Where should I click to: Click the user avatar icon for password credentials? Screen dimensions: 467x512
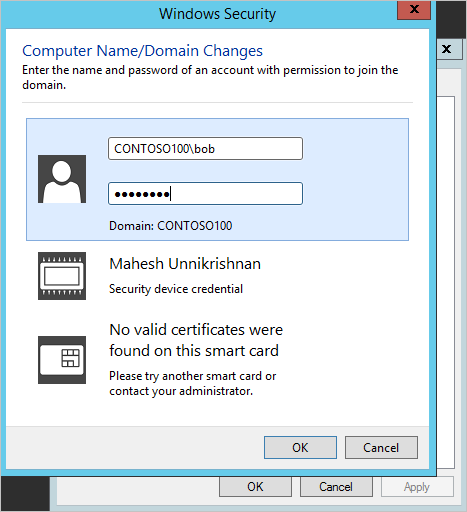(62, 179)
